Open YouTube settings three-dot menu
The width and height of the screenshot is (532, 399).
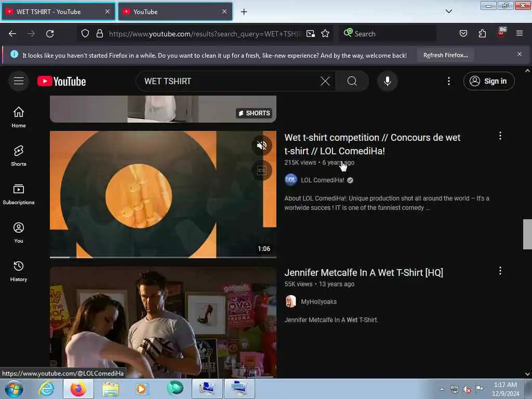click(448, 81)
